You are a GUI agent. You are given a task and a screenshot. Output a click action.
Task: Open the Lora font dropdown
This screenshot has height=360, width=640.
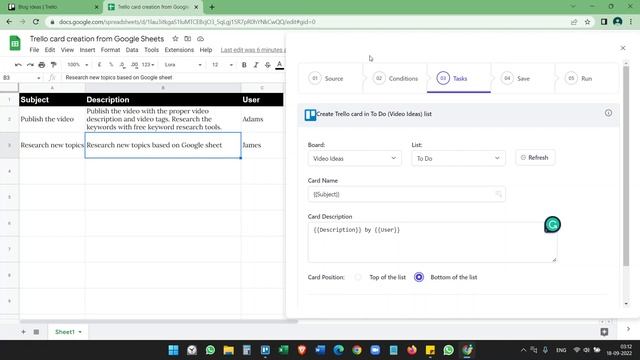(183, 65)
